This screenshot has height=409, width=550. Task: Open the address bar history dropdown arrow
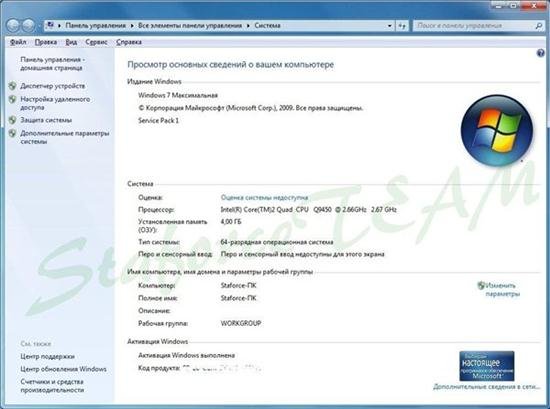389,26
